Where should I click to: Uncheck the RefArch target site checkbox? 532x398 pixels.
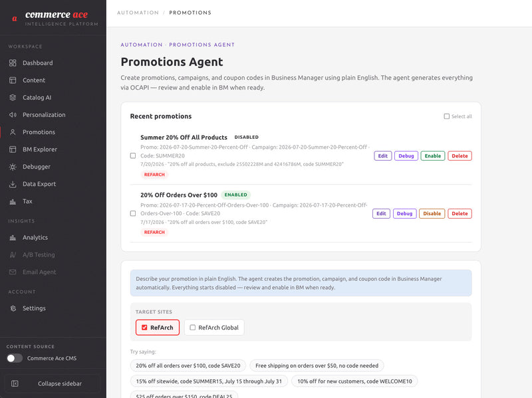coord(144,328)
